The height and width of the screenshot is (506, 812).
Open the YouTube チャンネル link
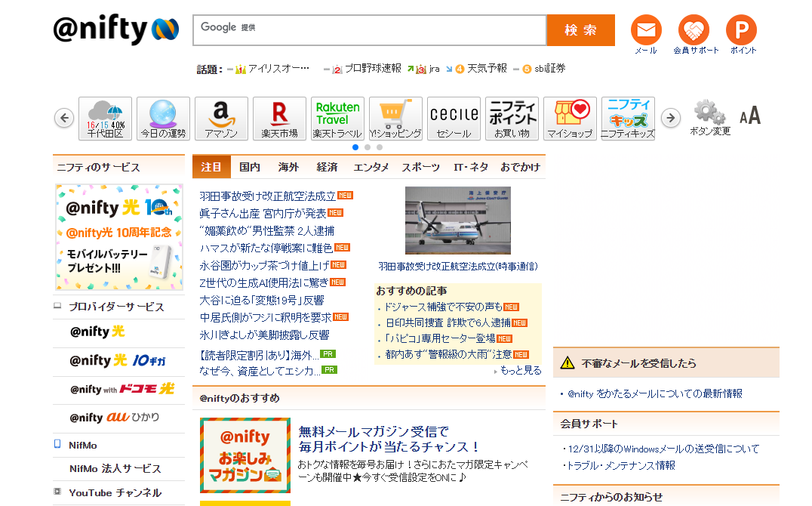click(x=115, y=492)
